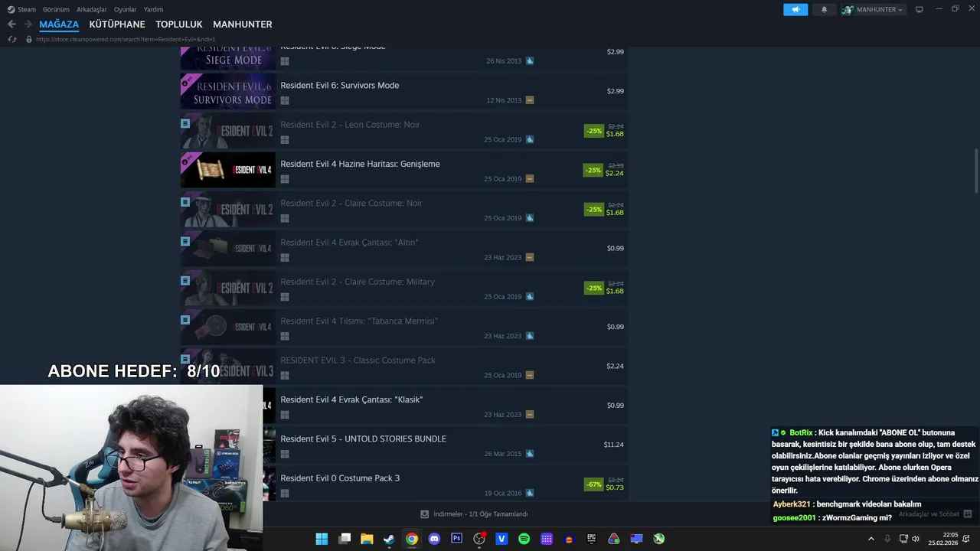Go back with the back arrow
The height and width of the screenshot is (551, 980).
(x=11, y=24)
